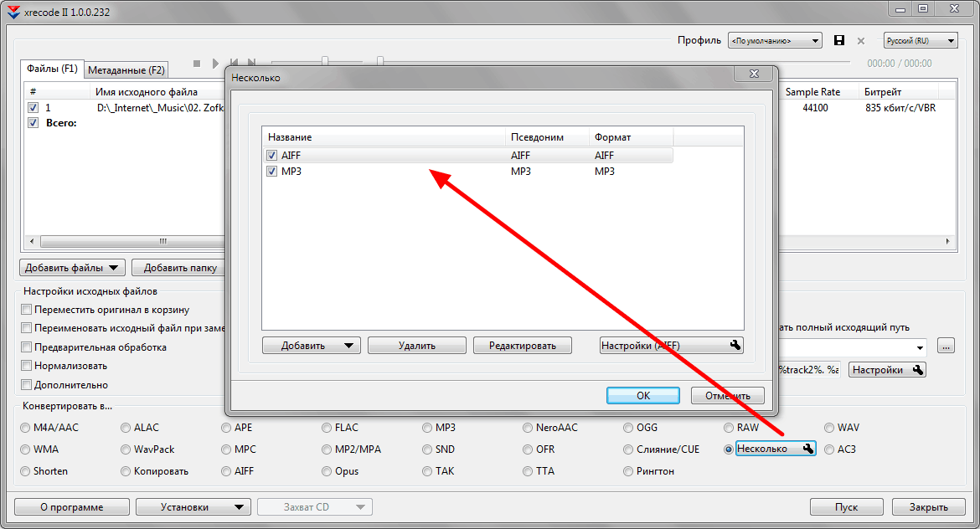Viewport: 980px width, 529px height.
Task: Open the Настройки wrench button on the right
Action: (887, 370)
